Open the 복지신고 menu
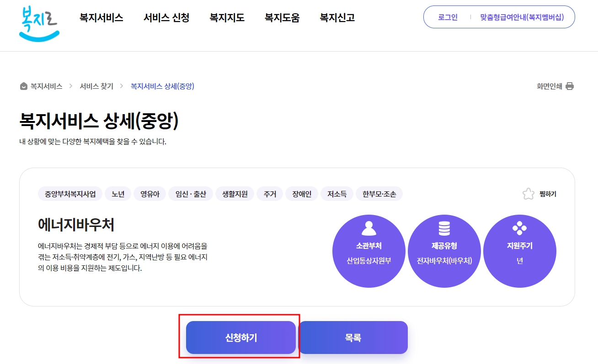Screen dimensions: 598x364 (337, 17)
